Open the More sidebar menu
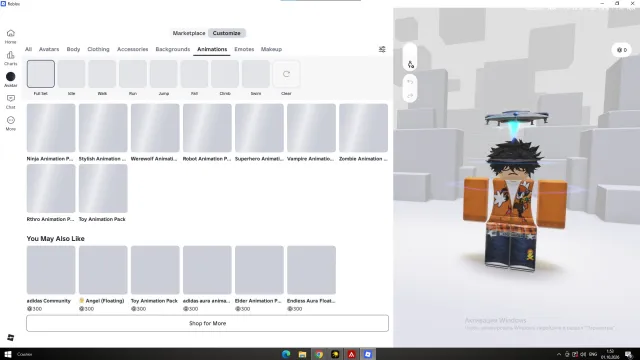This screenshot has width=640, height=360. (11, 123)
